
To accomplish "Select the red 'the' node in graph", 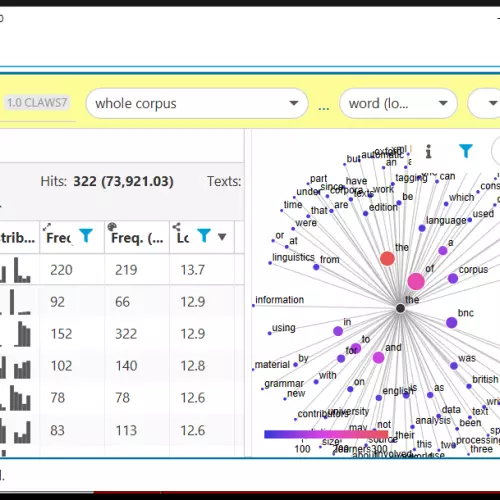I will coord(387,258).
